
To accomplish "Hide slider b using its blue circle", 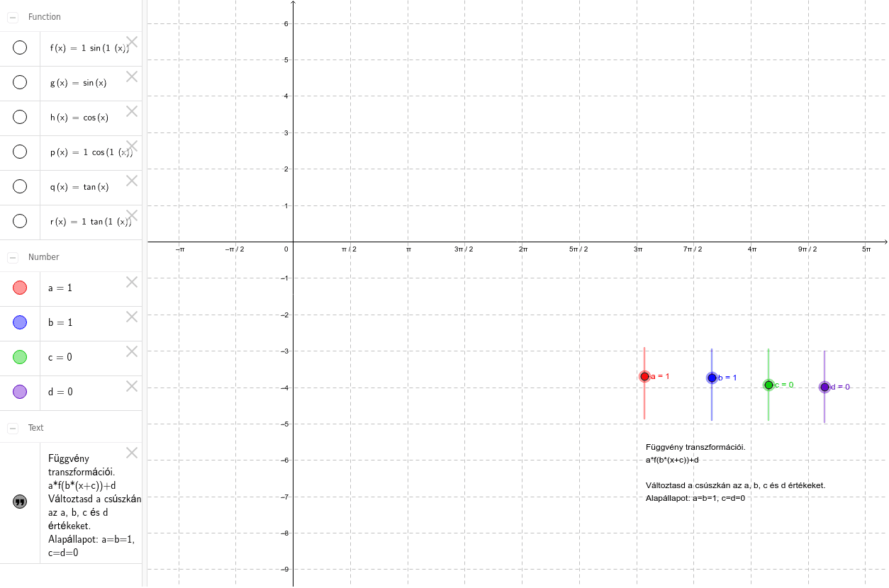I will coord(20,322).
